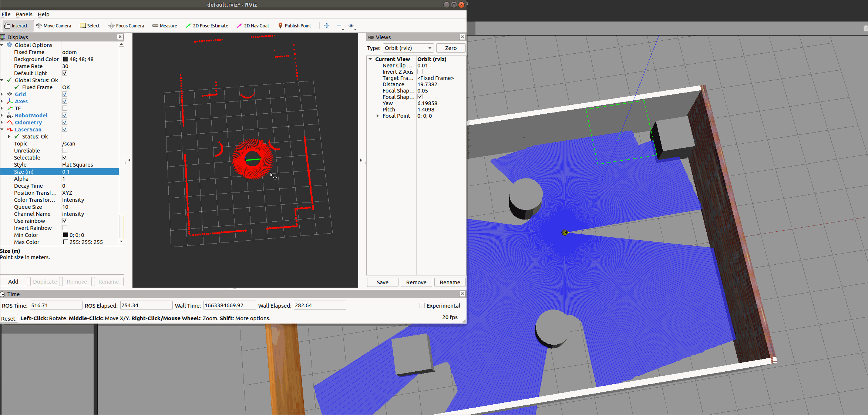The width and height of the screenshot is (868, 415).
Task: Open the view Type dropdown
Action: point(408,48)
